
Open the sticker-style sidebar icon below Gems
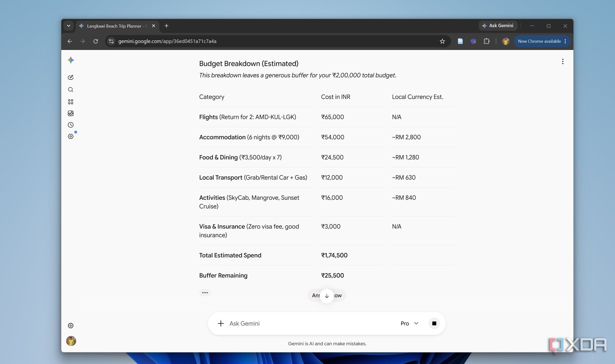pyautogui.click(x=71, y=113)
